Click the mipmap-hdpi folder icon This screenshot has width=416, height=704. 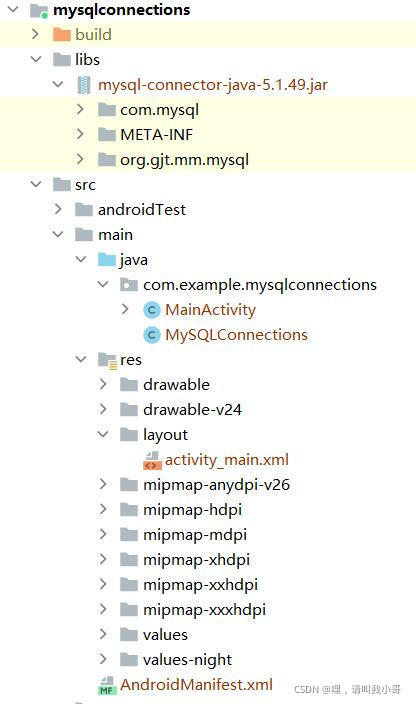pos(129,510)
